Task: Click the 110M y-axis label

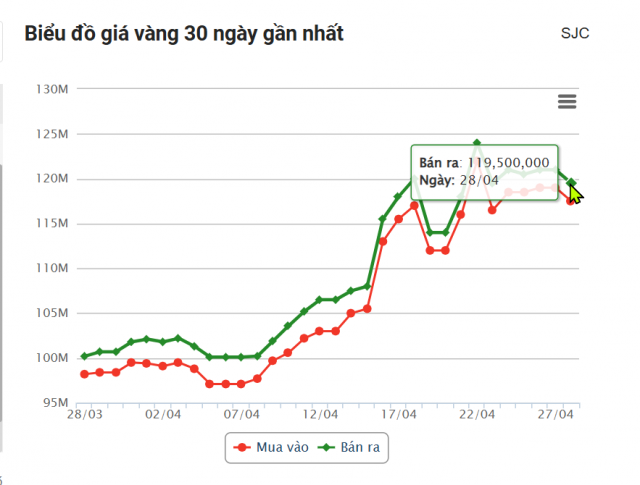Action: point(52,268)
